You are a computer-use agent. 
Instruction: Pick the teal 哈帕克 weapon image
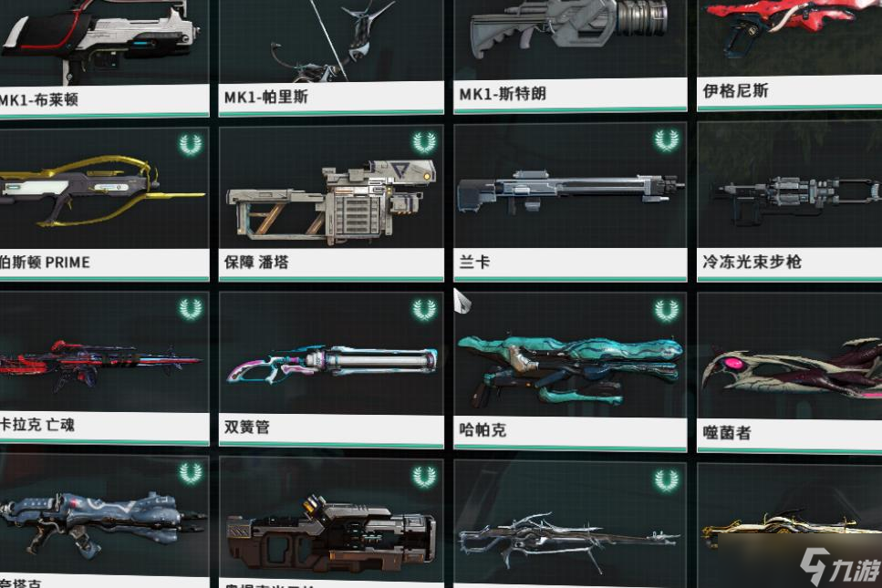[570, 369]
